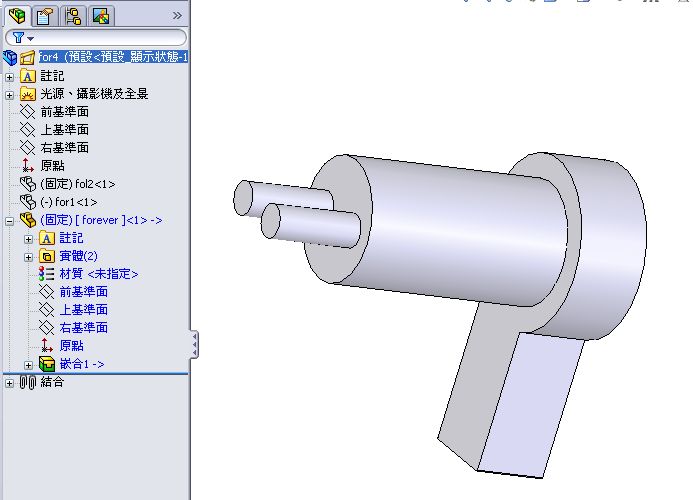Expand hidden panel tabs with double chevron
The height and width of the screenshot is (500, 693).
(x=177, y=16)
